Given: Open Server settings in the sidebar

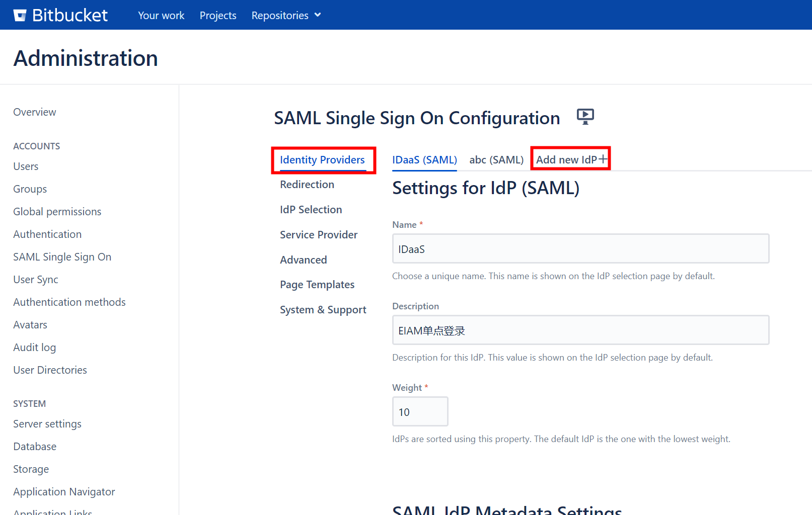Looking at the screenshot, I should click(x=47, y=424).
